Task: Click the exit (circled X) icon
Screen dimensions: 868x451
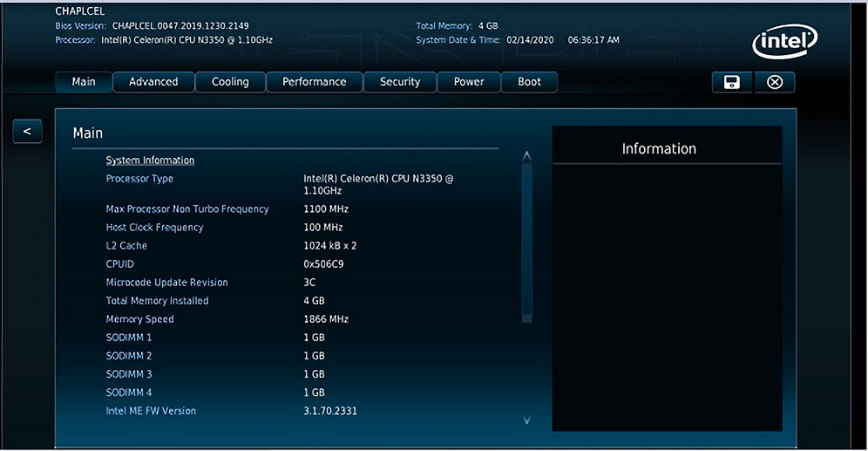Action: coord(775,82)
